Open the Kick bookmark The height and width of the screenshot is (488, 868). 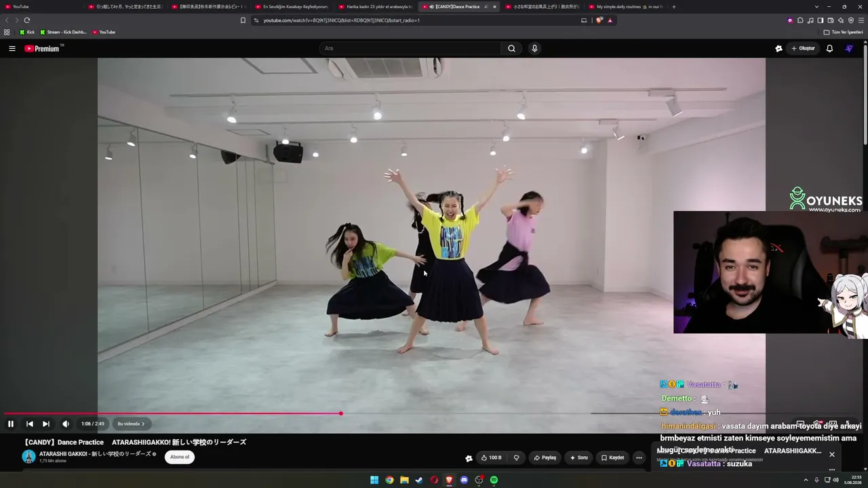27,32
